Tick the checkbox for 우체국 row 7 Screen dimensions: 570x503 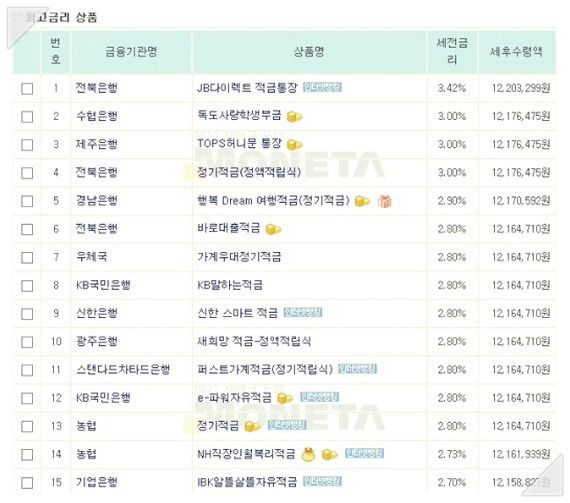[27, 258]
